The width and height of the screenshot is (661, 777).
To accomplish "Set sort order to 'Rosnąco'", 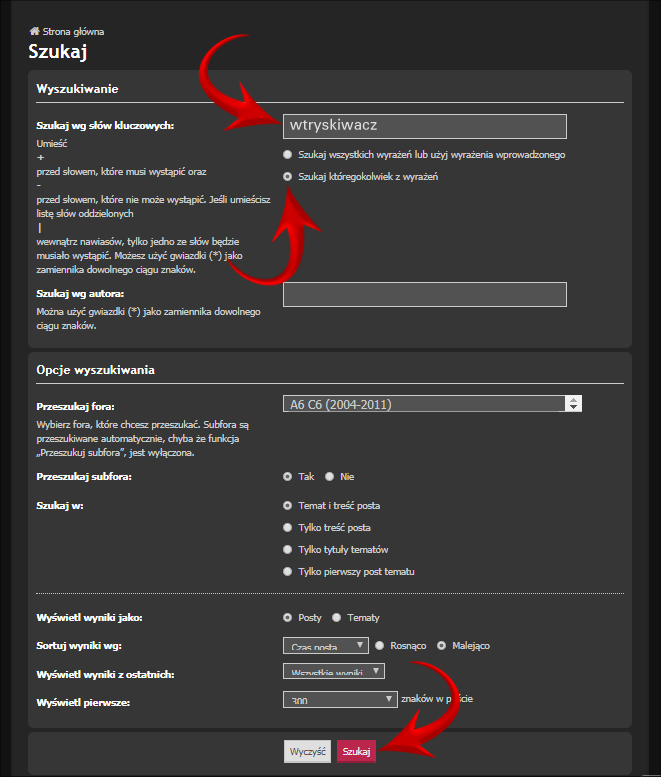I will pos(380,646).
